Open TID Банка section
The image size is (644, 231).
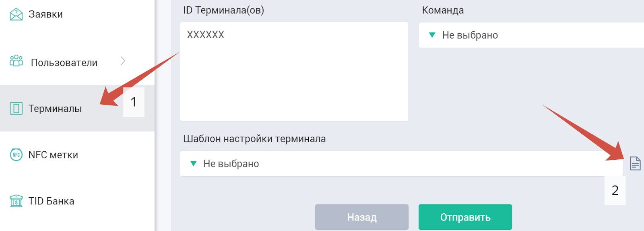[77, 201]
